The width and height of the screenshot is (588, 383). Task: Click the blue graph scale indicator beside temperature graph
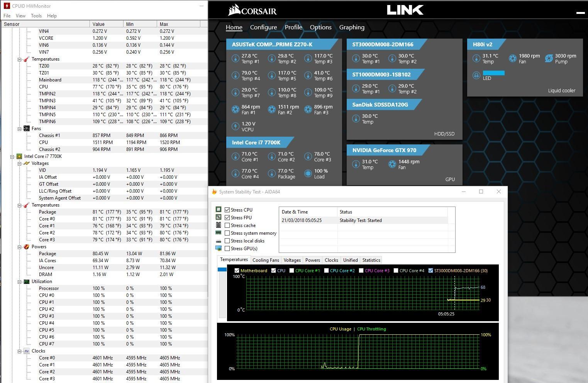click(x=222, y=269)
